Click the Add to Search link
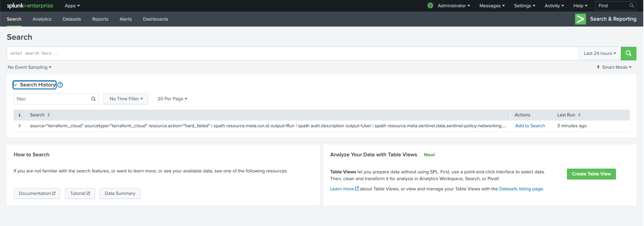This screenshot has width=644, height=226. pos(530,126)
